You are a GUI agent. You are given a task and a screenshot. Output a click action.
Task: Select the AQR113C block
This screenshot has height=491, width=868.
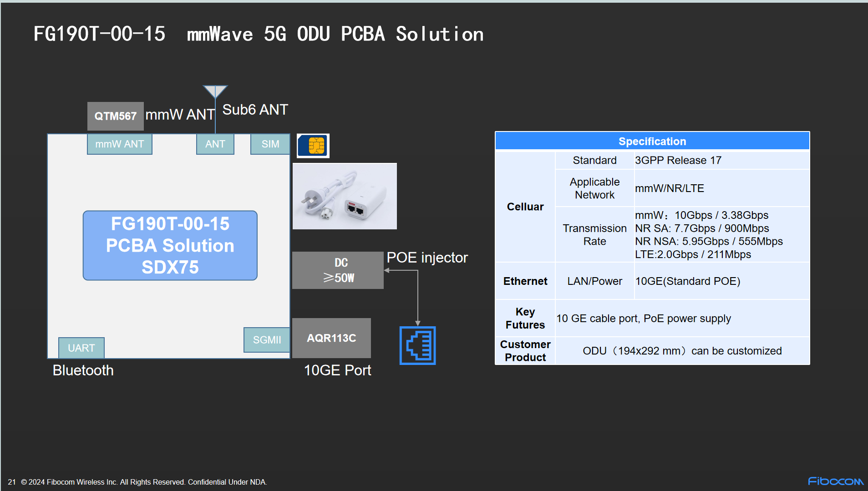click(331, 338)
